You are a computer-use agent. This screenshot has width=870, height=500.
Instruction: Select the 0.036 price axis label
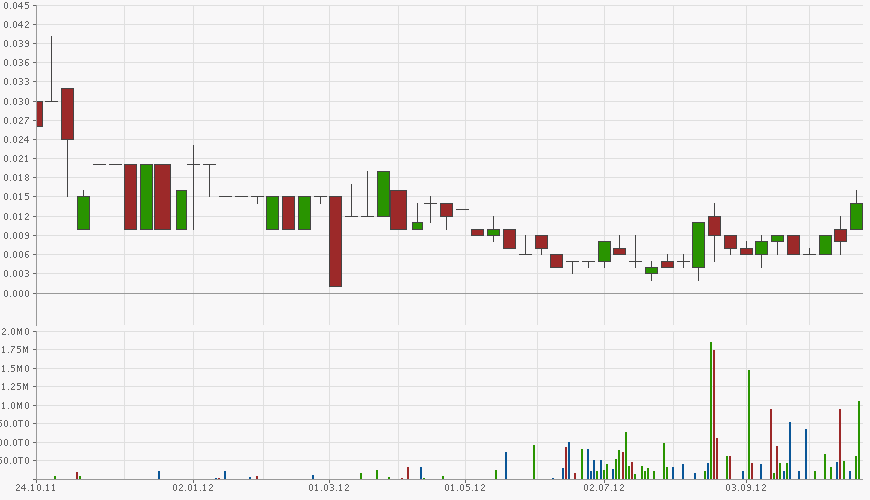point(16,63)
